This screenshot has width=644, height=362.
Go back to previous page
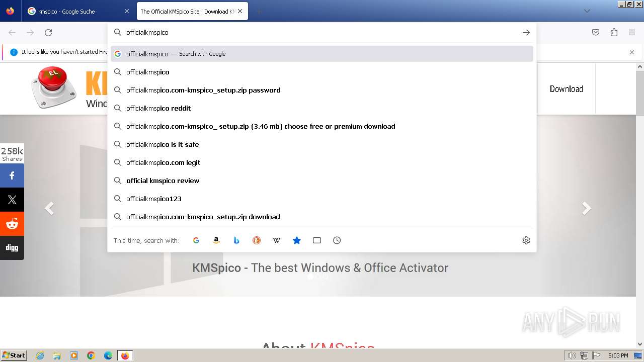tap(12, 33)
